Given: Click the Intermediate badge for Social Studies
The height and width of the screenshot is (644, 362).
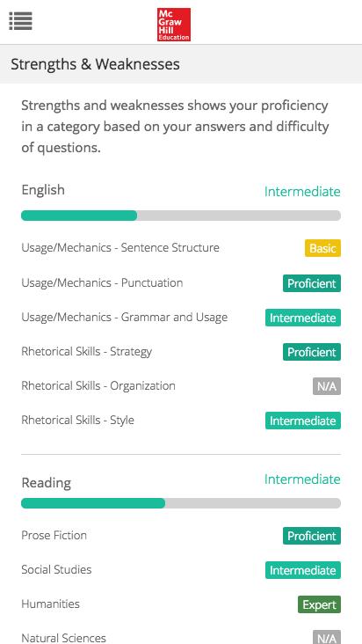Looking at the screenshot, I should pos(303,570).
